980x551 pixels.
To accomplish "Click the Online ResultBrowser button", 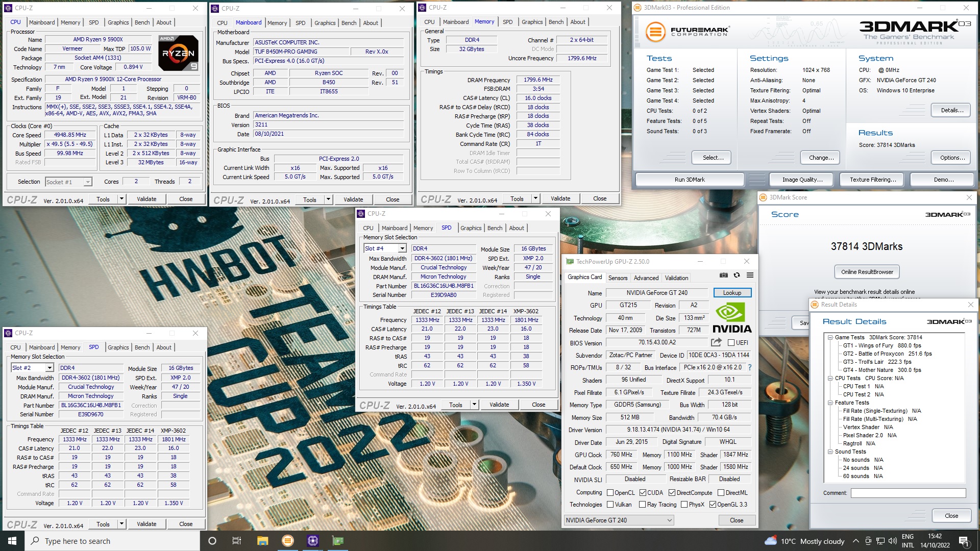I will [867, 272].
